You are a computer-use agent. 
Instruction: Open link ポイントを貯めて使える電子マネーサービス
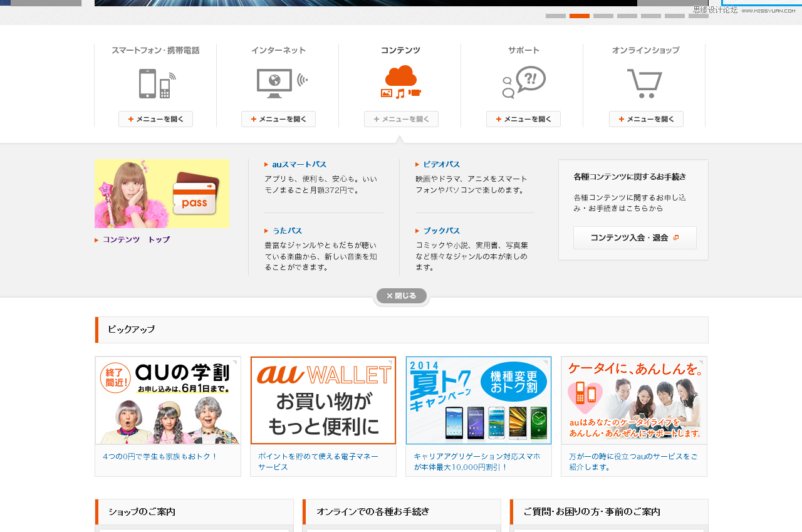[318, 462]
